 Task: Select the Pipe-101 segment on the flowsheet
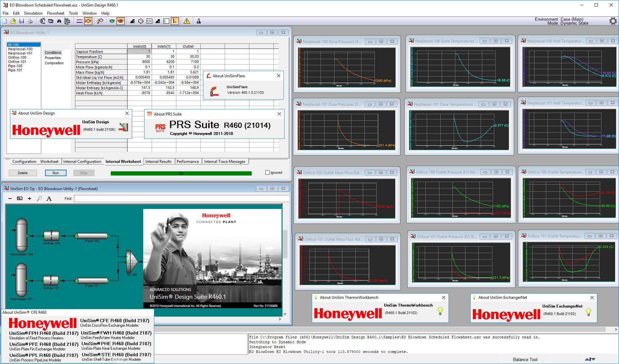(92, 280)
